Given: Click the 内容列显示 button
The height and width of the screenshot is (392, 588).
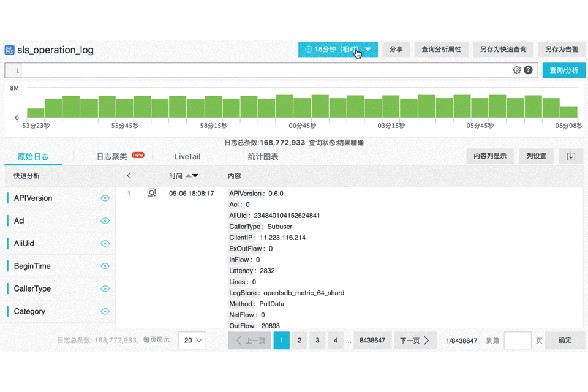Looking at the screenshot, I should point(490,156).
